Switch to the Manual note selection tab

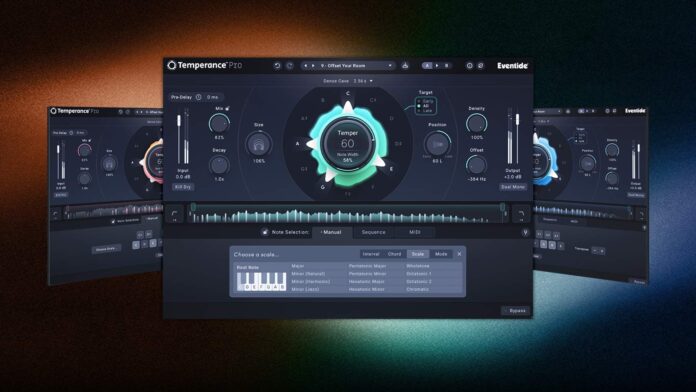[x=332, y=232]
